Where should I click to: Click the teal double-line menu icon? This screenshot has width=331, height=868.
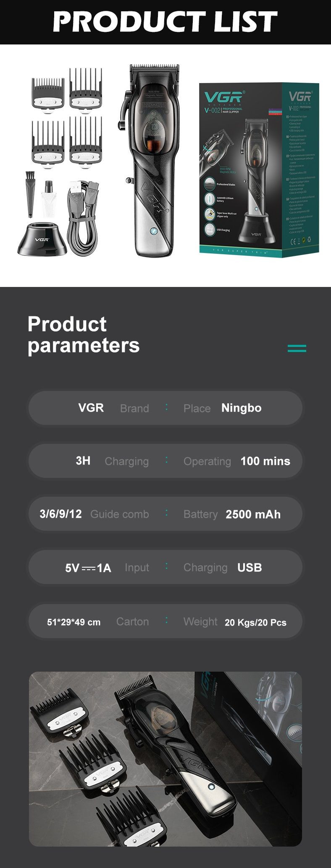pos(297,348)
